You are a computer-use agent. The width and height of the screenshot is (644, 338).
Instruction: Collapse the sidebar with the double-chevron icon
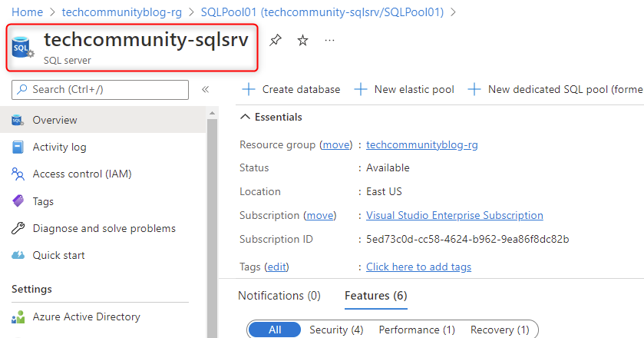coord(206,89)
